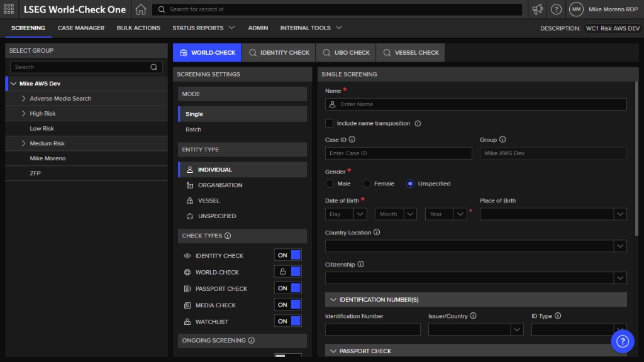644x362 pixels.
Task: Click info icon beside Check Types
Action: 228,236
